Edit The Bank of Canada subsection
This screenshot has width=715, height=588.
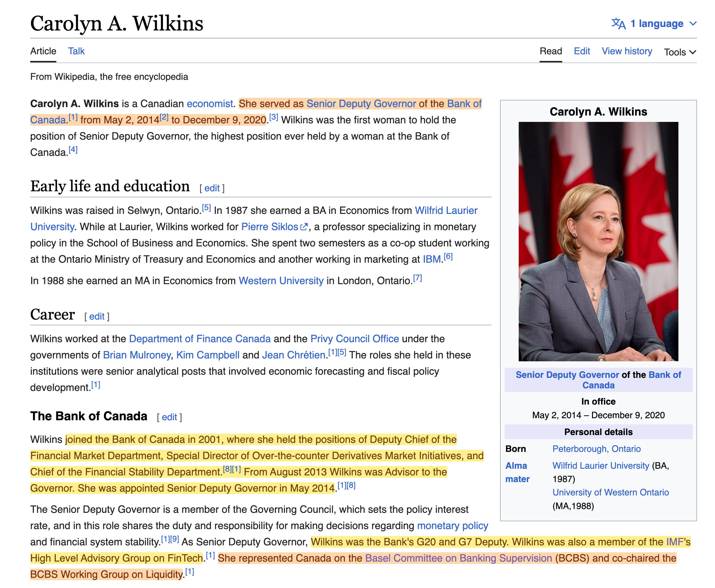click(169, 417)
